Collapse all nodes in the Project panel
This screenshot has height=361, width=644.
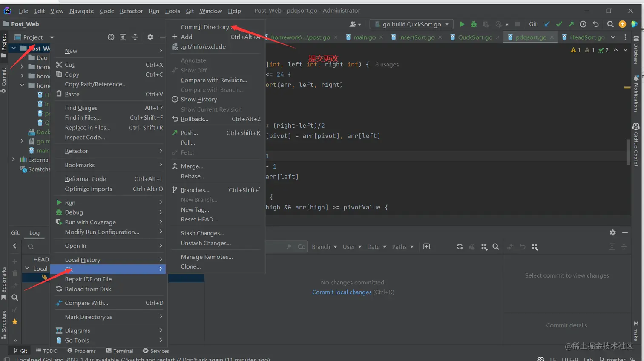pyautogui.click(x=135, y=37)
